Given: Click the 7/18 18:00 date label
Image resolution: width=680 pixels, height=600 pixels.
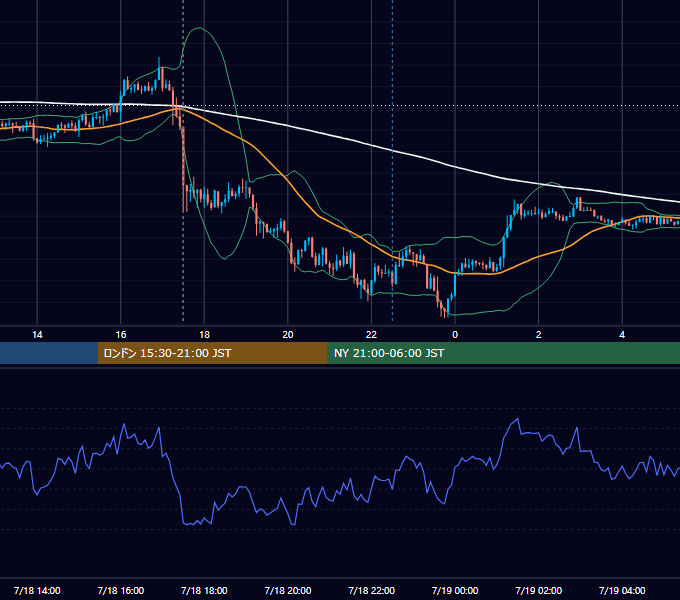Looking at the screenshot, I should point(204,590).
